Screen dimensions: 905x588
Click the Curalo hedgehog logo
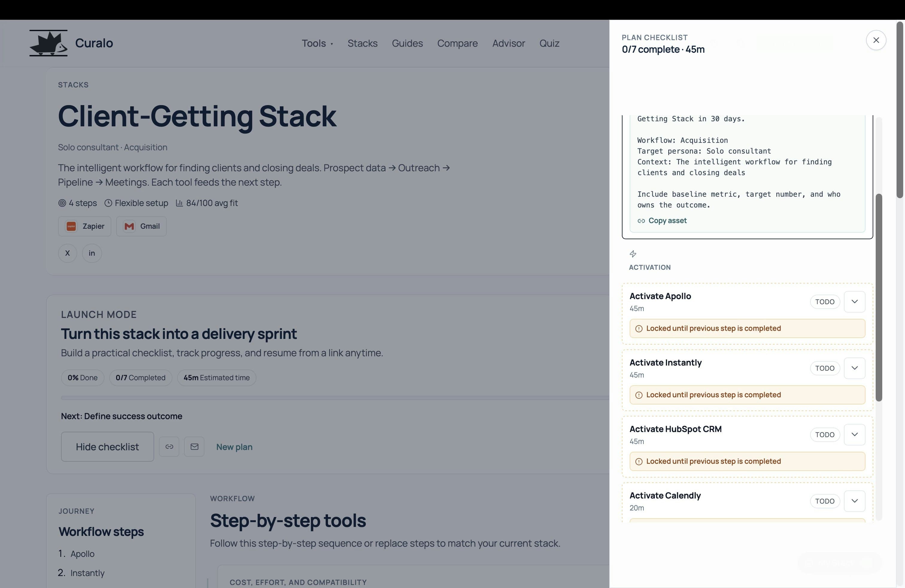click(48, 43)
